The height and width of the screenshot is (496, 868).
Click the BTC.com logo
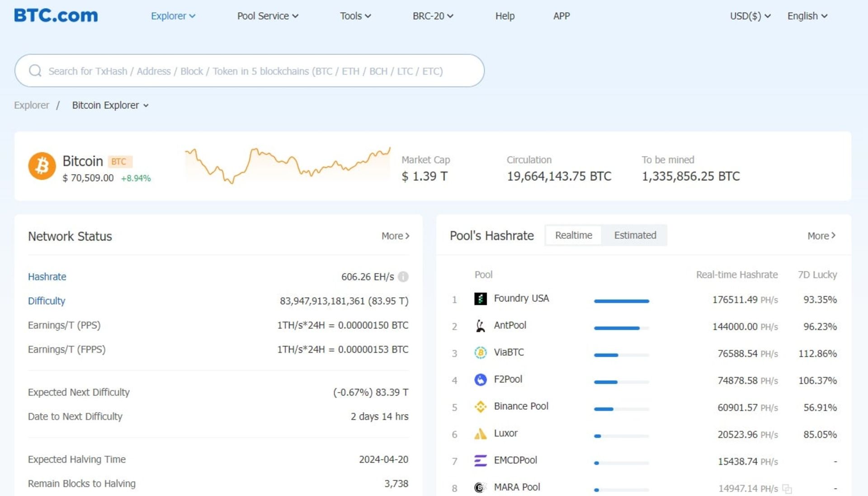(56, 15)
